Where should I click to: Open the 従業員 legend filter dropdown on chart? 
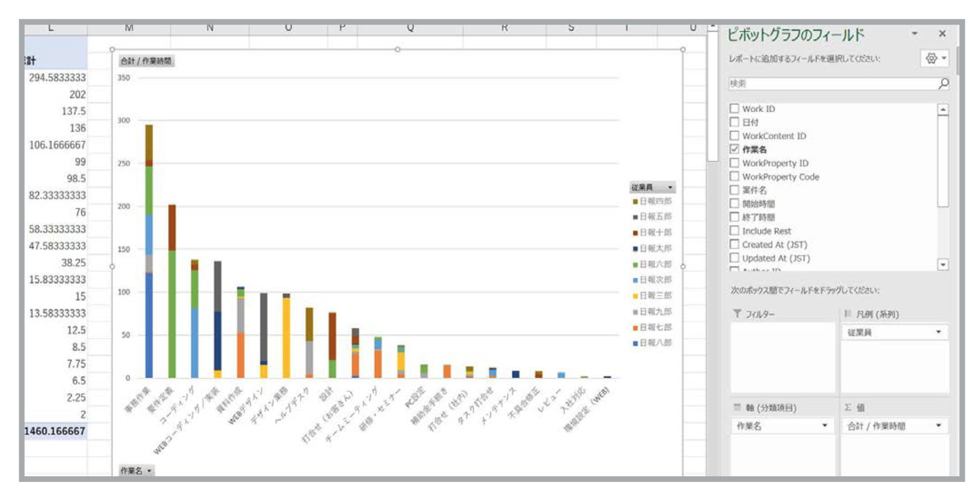pos(670,187)
